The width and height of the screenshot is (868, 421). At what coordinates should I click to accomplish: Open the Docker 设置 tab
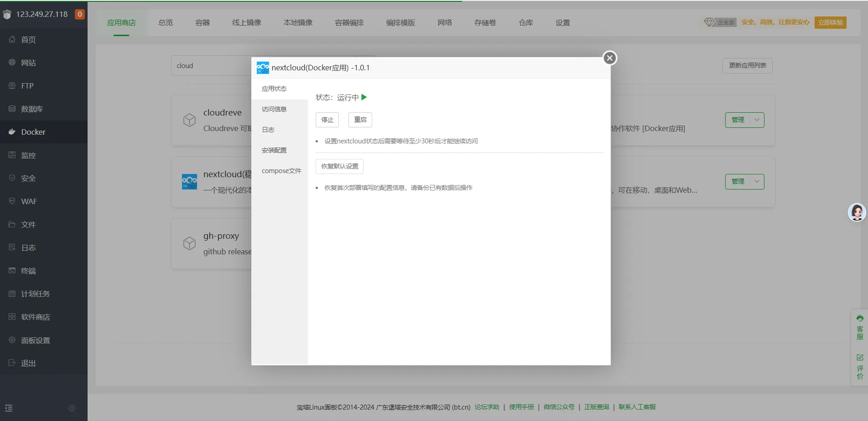563,22
